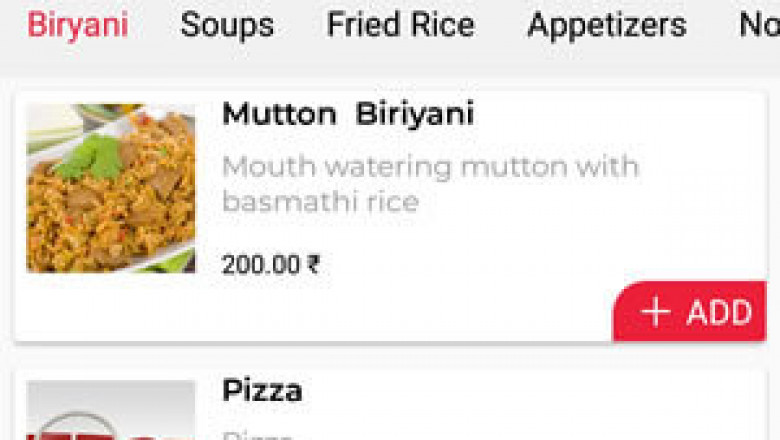Switch to the Soups tab
780x440 pixels.
(x=227, y=25)
